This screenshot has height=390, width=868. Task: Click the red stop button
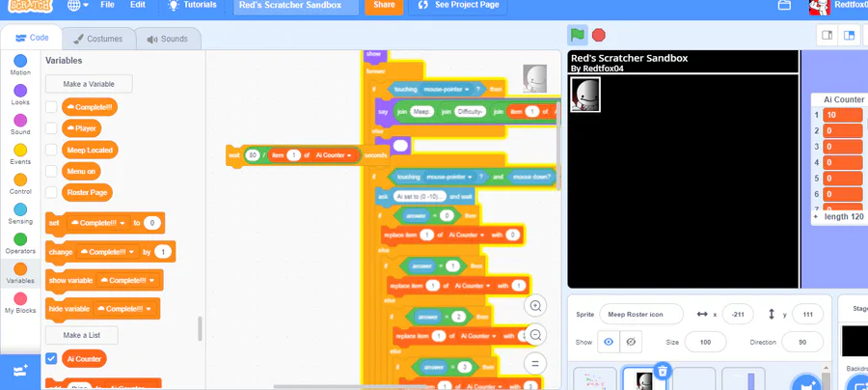pyautogui.click(x=598, y=35)
